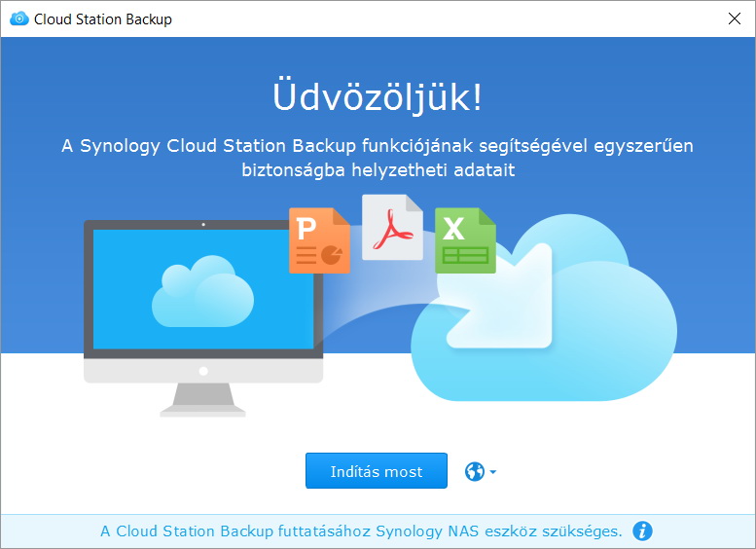Screen dimensions: 756x549
Task: Click the round button on monitor's chin
Action: point(202,371)
